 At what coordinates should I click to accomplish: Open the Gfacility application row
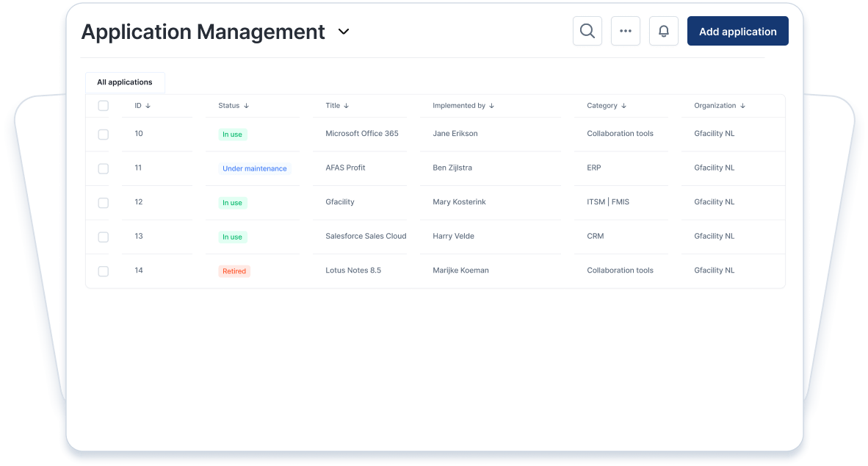click(x=340, y=202)
